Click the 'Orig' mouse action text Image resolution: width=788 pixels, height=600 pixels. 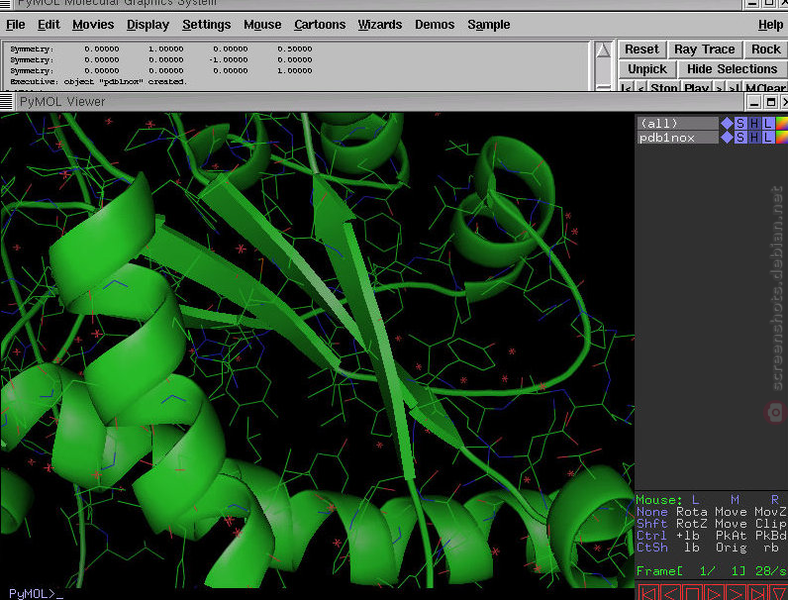pos(731,548)
